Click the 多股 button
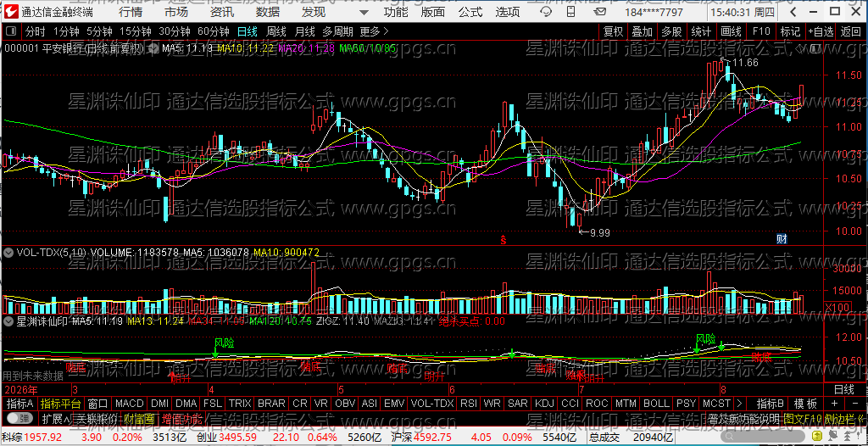The image size is (868, 446). [672, 32]
